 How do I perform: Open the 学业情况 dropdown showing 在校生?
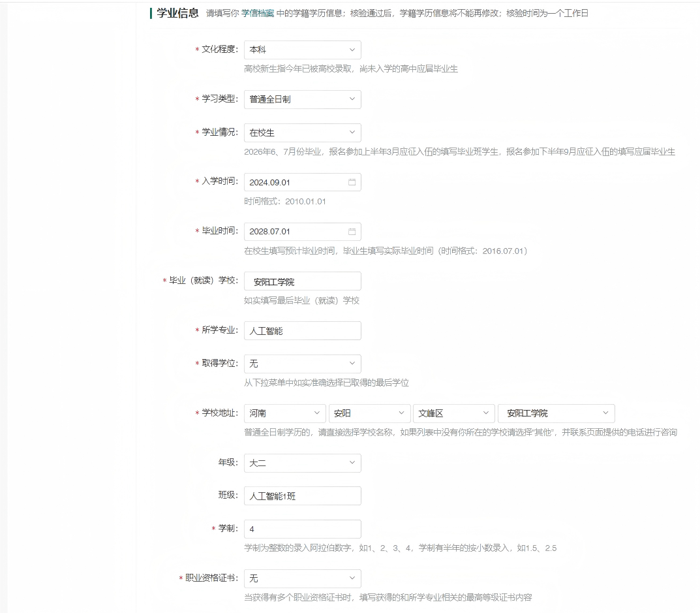tap(302, 133)
